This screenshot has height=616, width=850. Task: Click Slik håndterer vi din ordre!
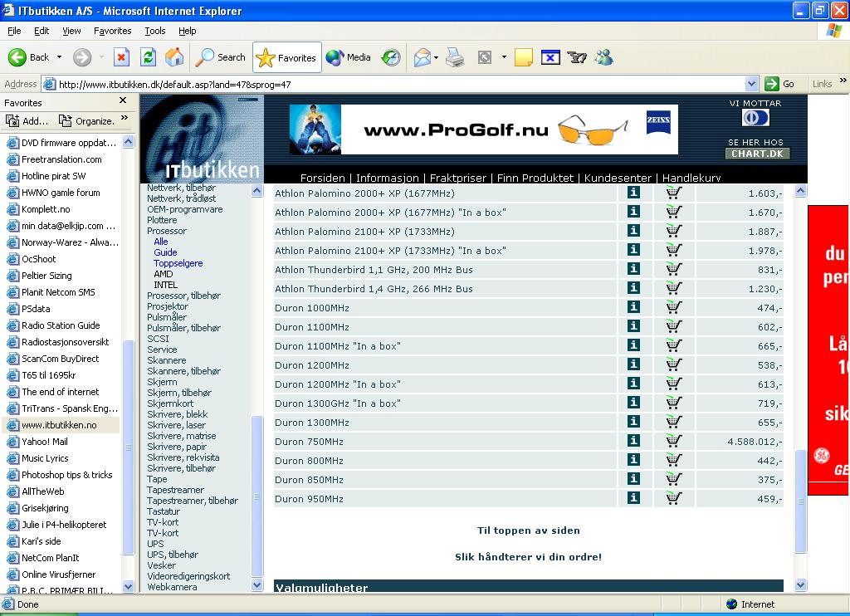[529, 557]
